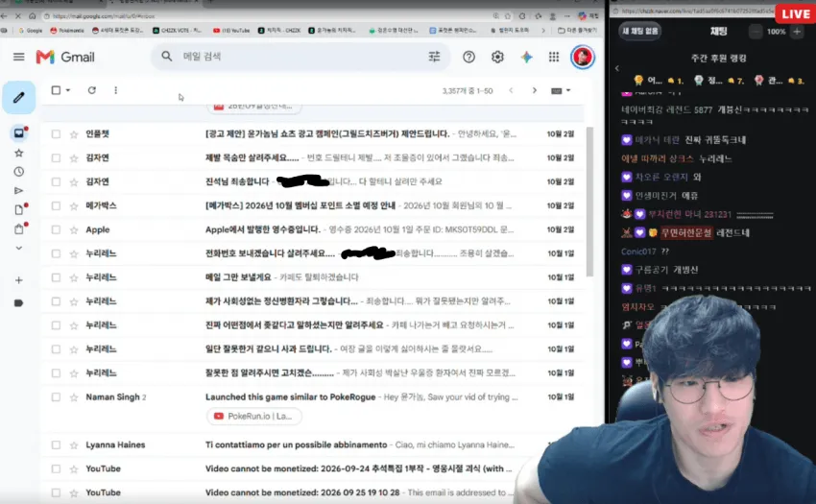This screenshot has height=504, width=816.
Task: Click the 메일 검색 search field
Action: [301, 57]
